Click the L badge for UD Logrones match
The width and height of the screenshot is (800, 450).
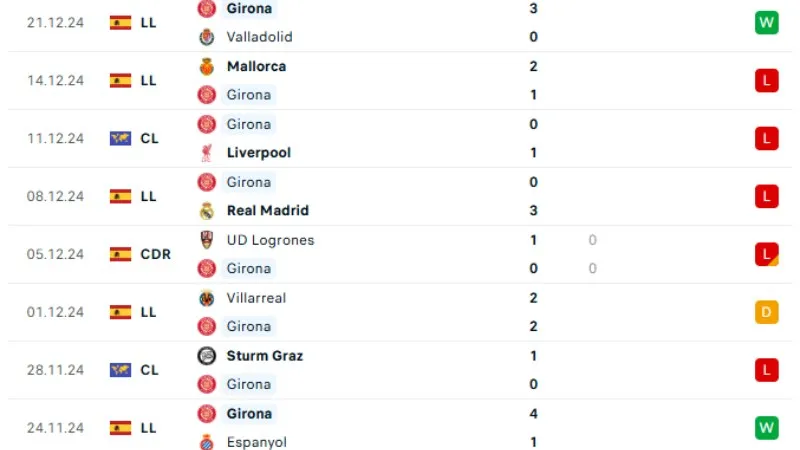coord(766,255)
